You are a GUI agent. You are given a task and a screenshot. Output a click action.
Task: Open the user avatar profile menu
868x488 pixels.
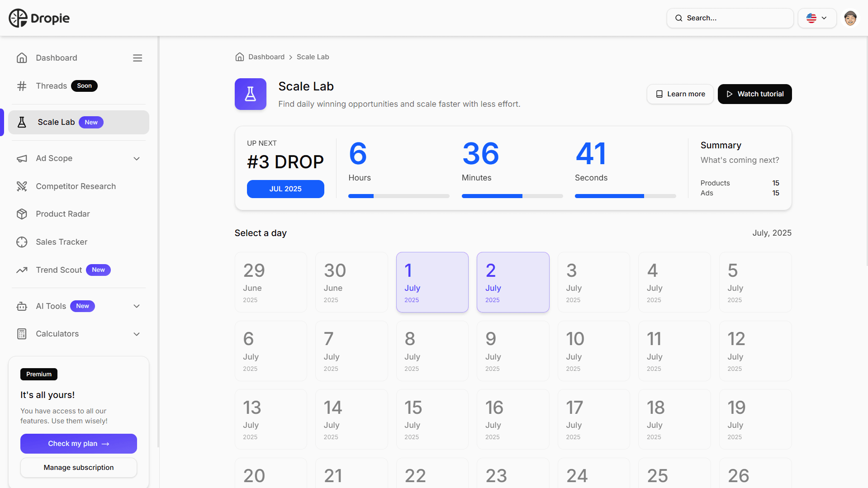click(850, 18)
